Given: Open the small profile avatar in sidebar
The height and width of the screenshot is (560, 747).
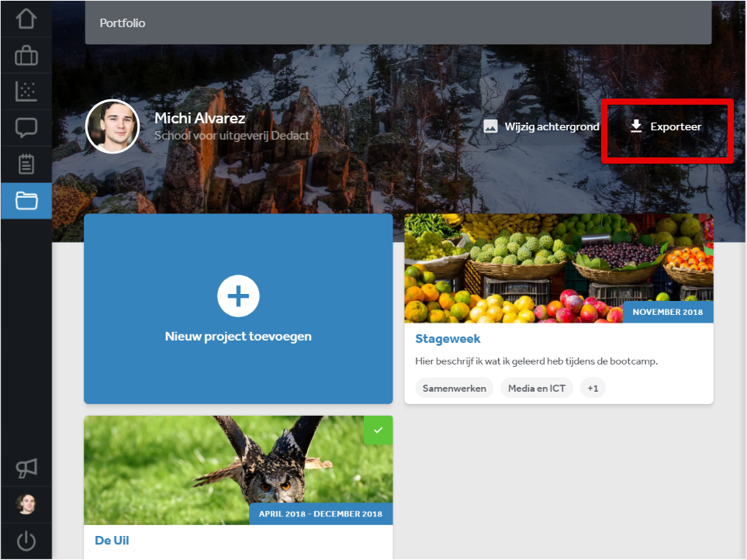Looking at the screenshot, I should [26, 504].
